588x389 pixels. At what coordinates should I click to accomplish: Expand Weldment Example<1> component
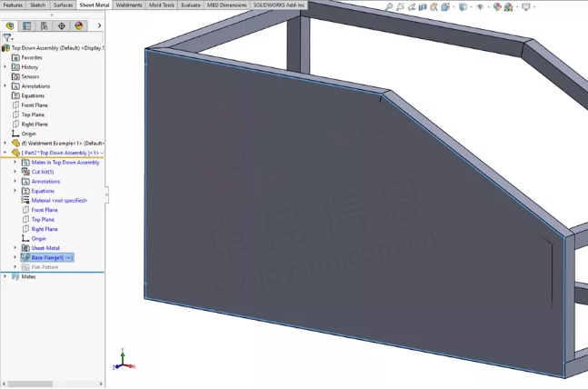click(5, 143)
